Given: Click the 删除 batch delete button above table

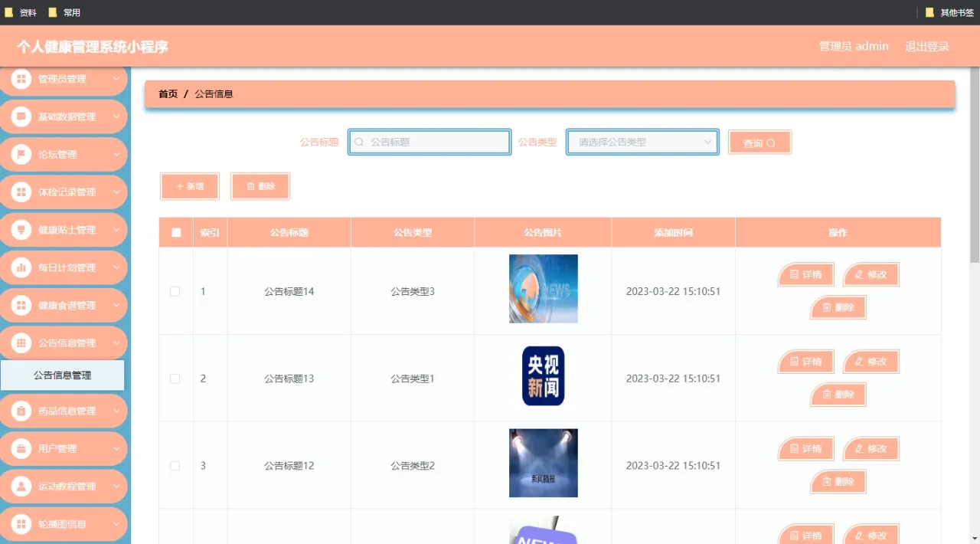Looking at the screenshot, I should [x=260, y=186].
